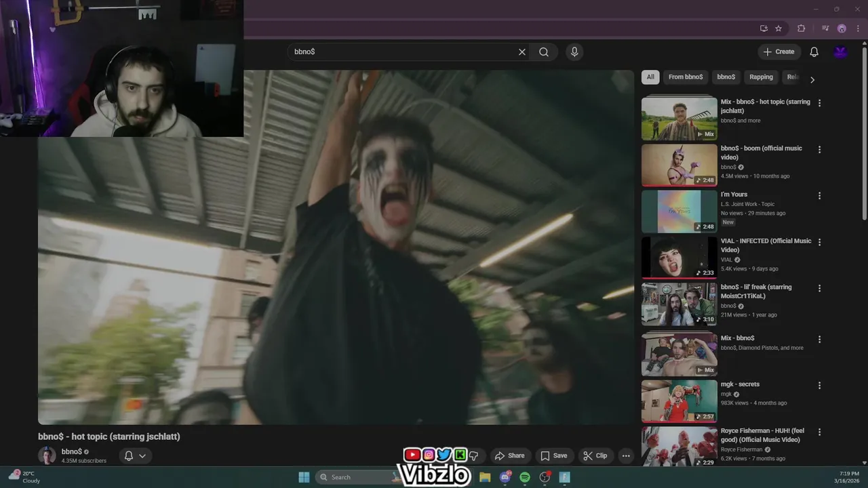The height and width of the screenshot is (488, 868).
Task: Open options for bbno$ - boom video
Action: [819, 149]
